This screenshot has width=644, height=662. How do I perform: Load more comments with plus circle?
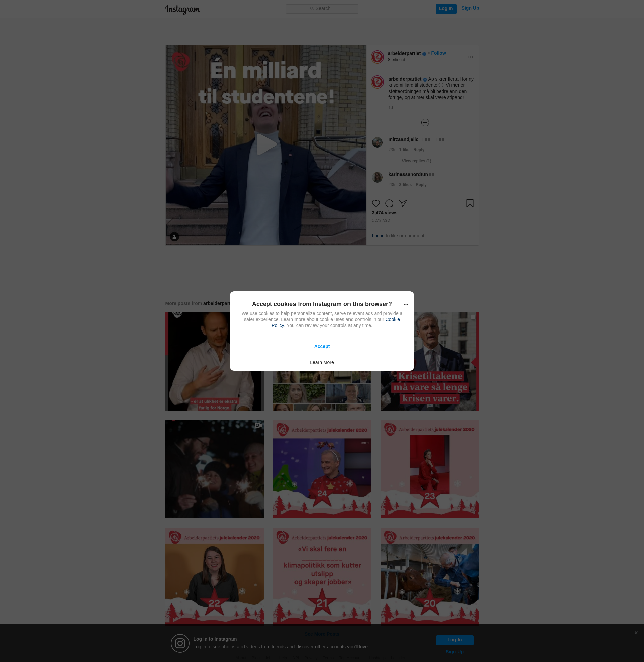425,123
